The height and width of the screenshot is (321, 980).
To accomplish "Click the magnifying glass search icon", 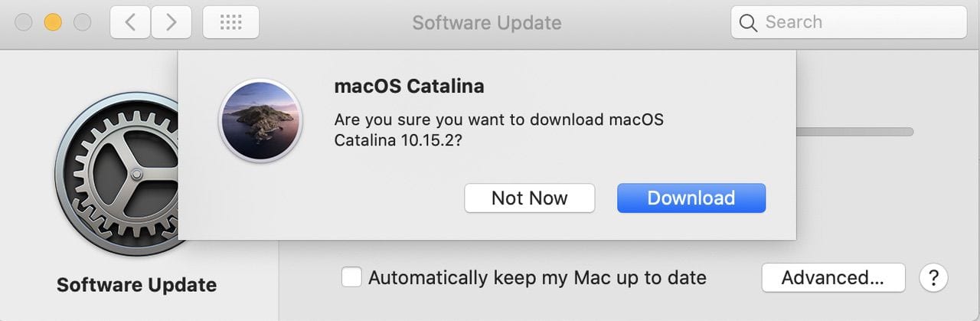I will 748,23.
